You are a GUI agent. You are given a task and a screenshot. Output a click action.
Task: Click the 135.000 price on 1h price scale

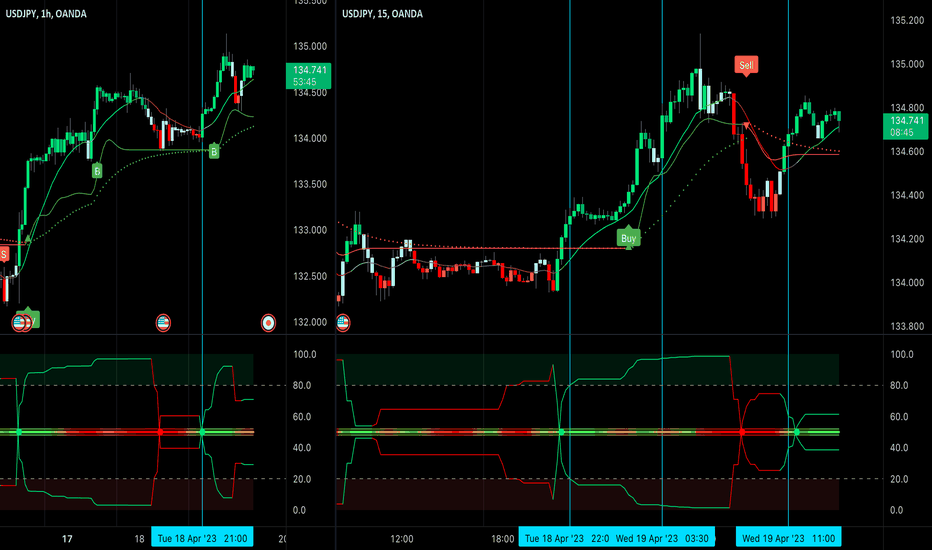[x=310, y=46]
